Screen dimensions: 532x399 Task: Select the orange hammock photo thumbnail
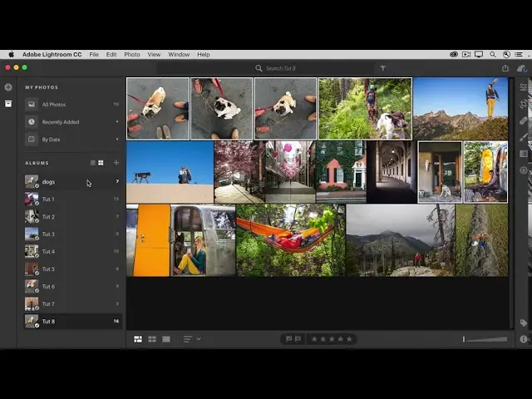pos(290,240)
